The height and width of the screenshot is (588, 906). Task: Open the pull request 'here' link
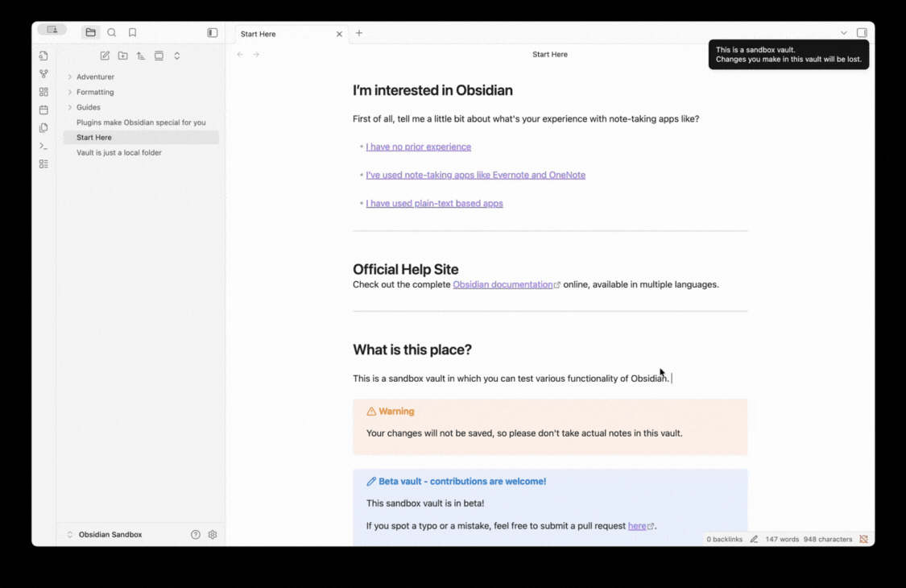pyautogui.click(x=637, y=526)
